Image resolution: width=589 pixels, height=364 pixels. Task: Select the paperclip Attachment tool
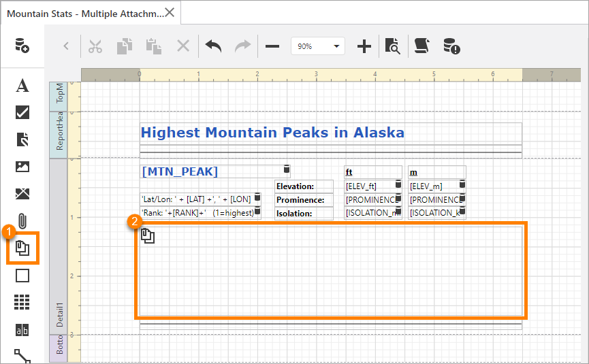22,221
